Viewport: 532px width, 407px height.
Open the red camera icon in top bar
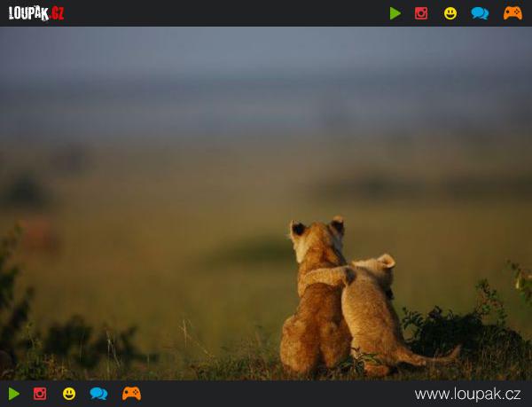pyautogui.click(x=421, y=13)
